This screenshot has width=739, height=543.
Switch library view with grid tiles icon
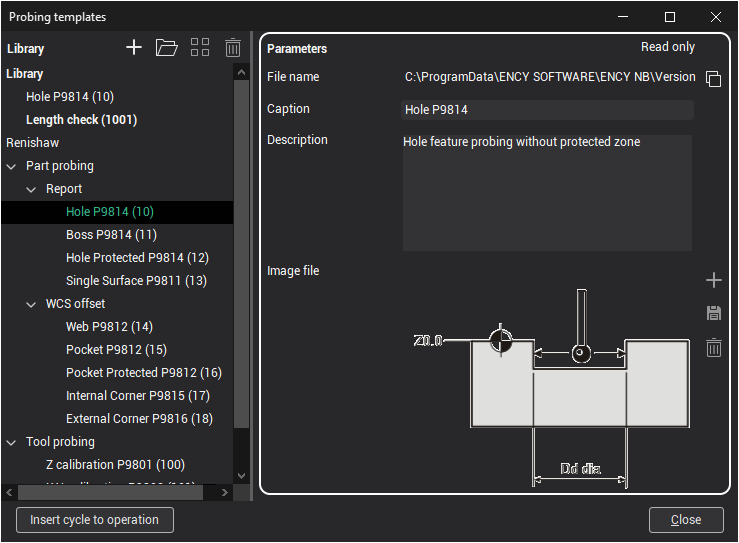[200, 48]
